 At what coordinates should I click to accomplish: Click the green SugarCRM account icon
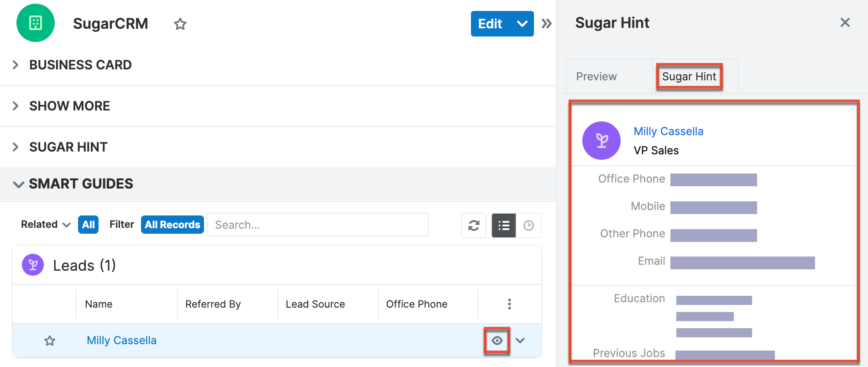[x=36, y=23]
